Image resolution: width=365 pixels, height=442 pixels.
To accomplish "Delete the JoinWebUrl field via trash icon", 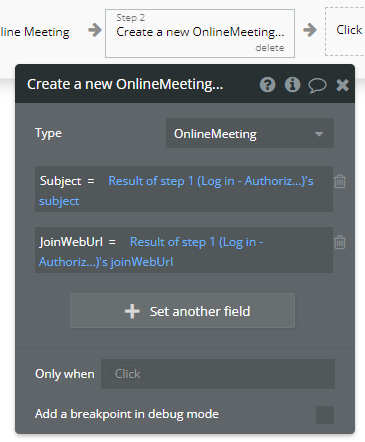I will coord(340,242).
